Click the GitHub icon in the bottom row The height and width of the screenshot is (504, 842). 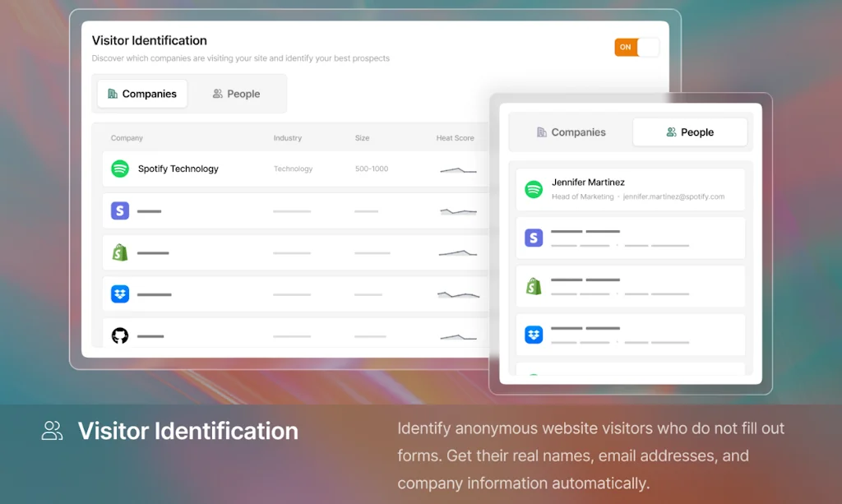tap(119, 335)
